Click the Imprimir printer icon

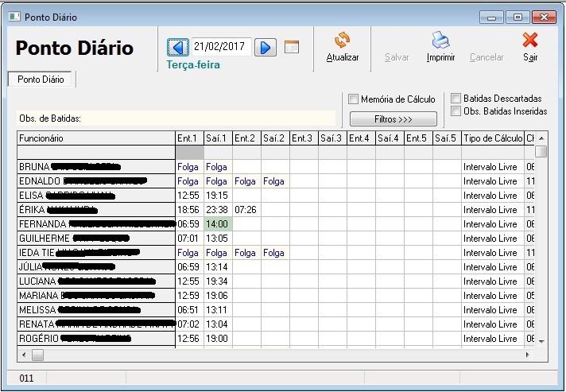click(440, 40)
